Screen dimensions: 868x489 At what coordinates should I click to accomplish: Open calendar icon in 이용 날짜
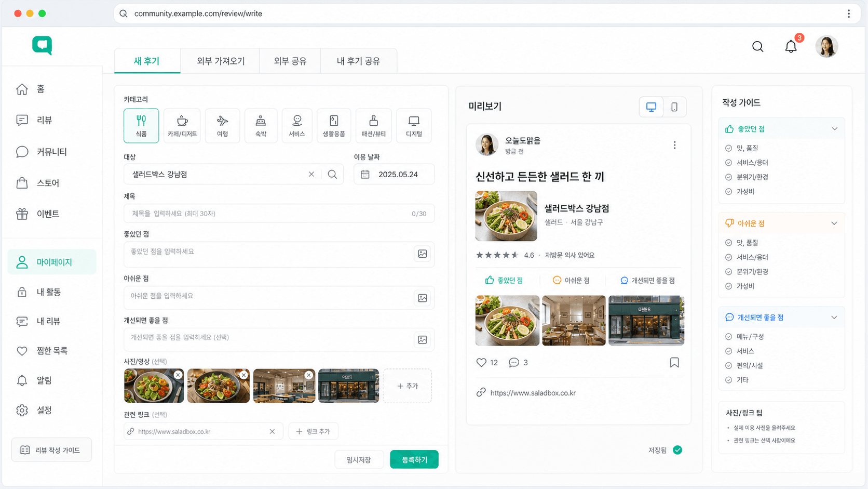click(365, 174)
